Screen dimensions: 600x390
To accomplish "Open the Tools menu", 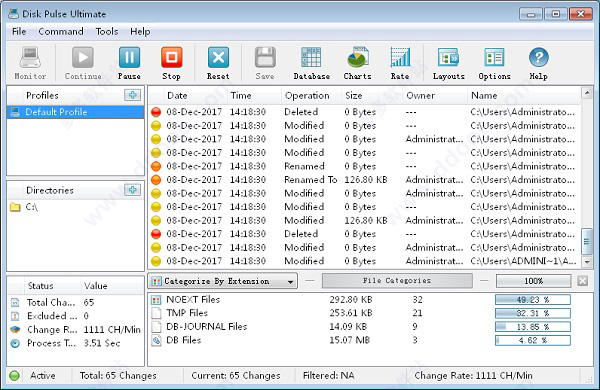I will pyautogui.click(x=107, y=31).
